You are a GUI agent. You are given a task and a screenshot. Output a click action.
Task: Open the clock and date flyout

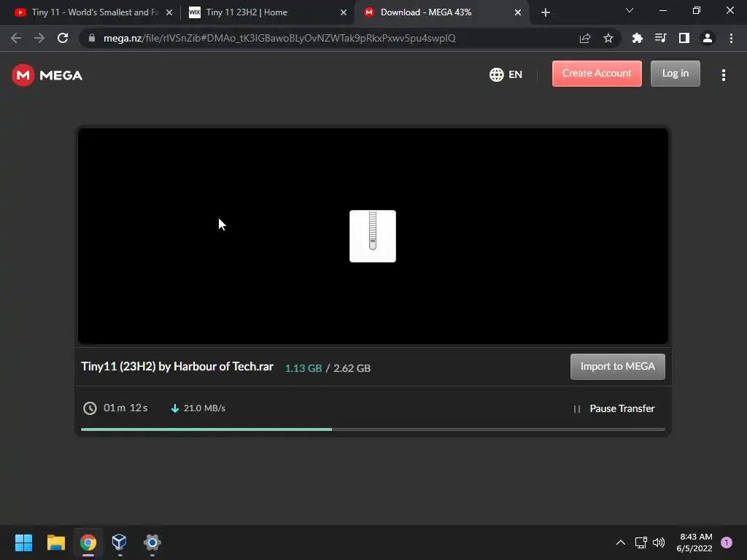click(x=695, y=542)
